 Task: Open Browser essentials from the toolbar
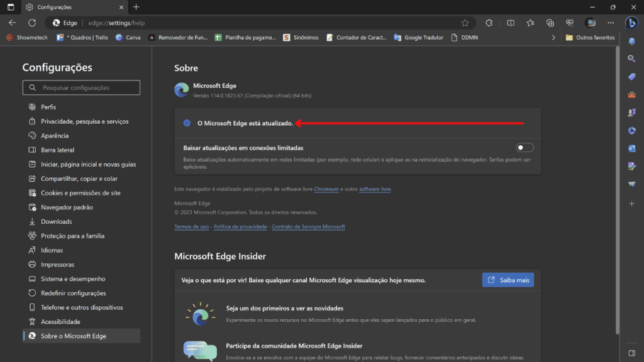point(570,23)
